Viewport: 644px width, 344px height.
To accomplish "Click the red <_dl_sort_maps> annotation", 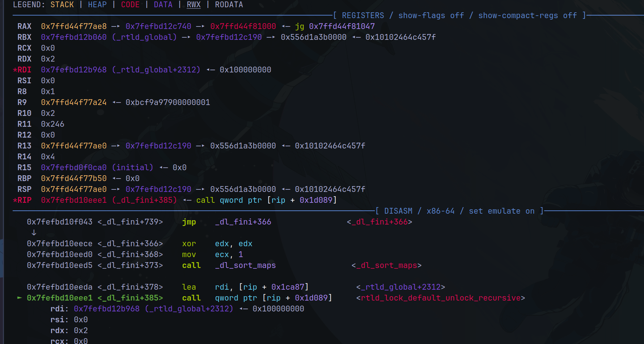I will [386, 265].
